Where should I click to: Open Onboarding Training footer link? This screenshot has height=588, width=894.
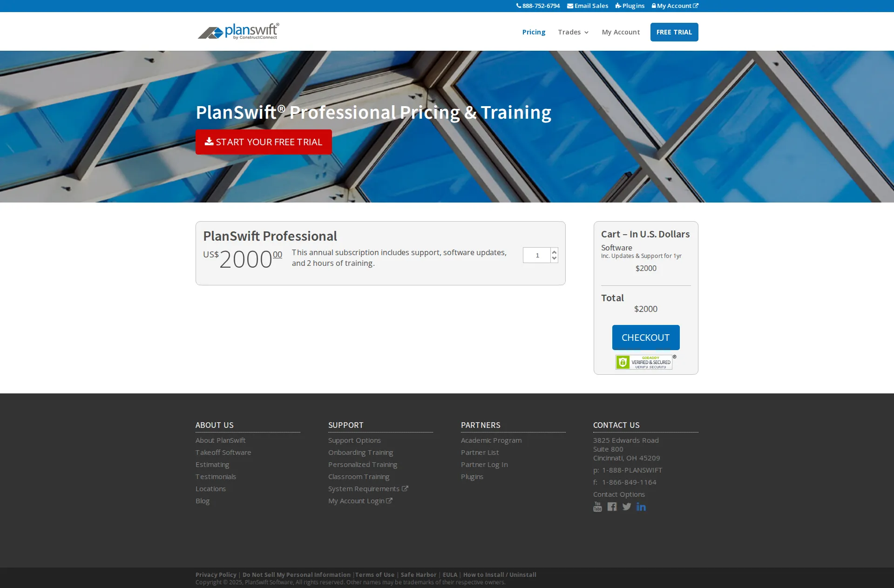pos(360,453)
